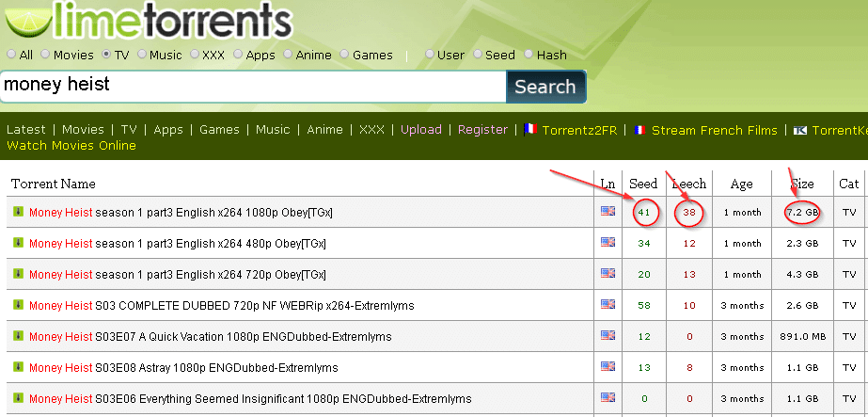Sort by the Age column header
The image size is (868, 417).
[741, 184]
